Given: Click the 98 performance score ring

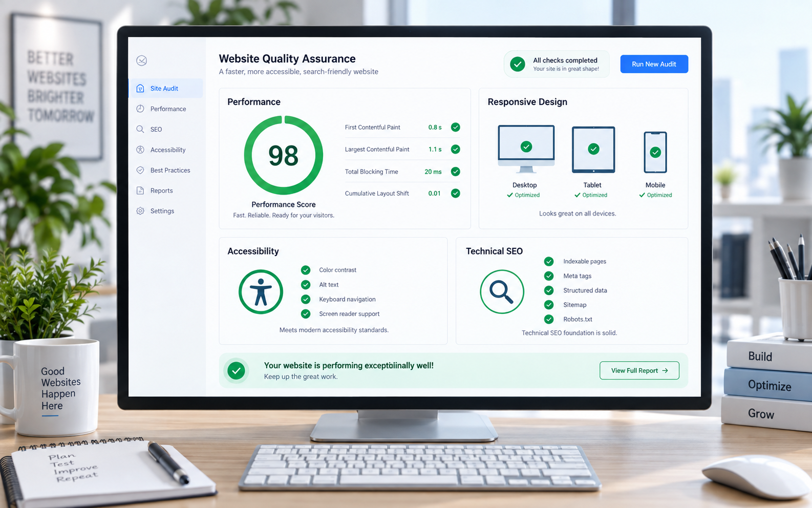Looking at the screenshot, I should tap(284, 155).
